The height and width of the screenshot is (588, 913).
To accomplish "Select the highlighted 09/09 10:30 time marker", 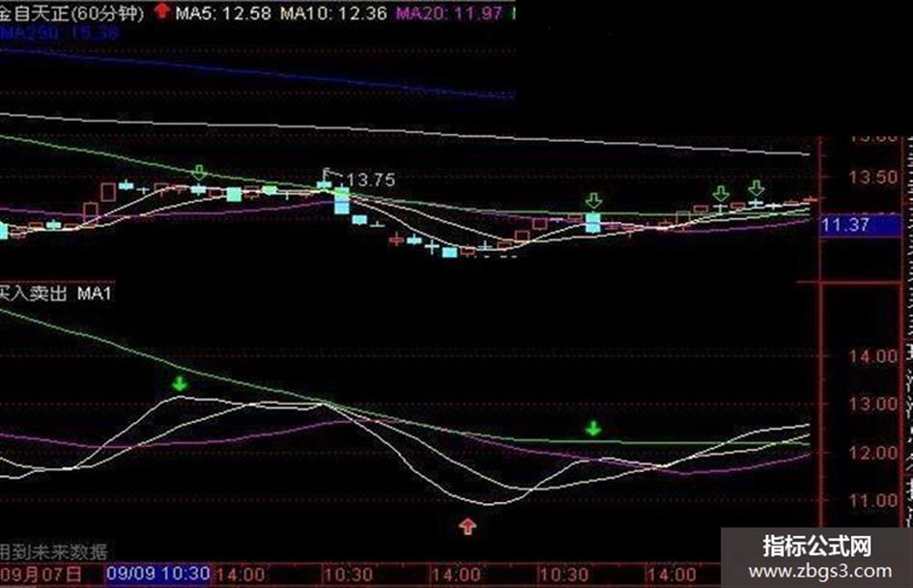I will [157, 574].
